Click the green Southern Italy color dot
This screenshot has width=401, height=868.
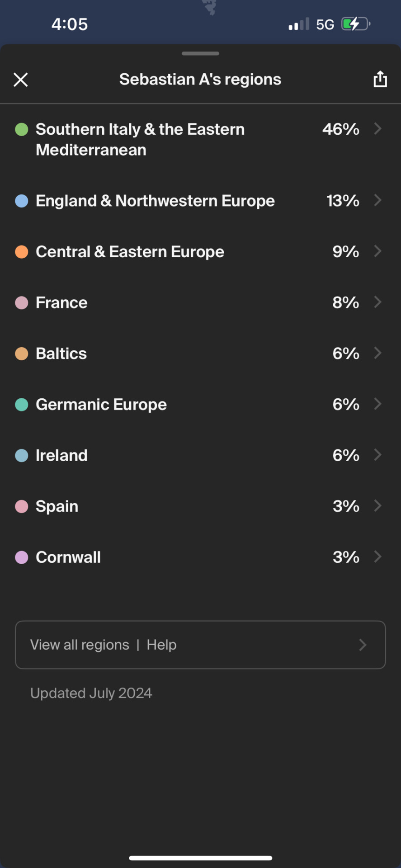point(22,129)
